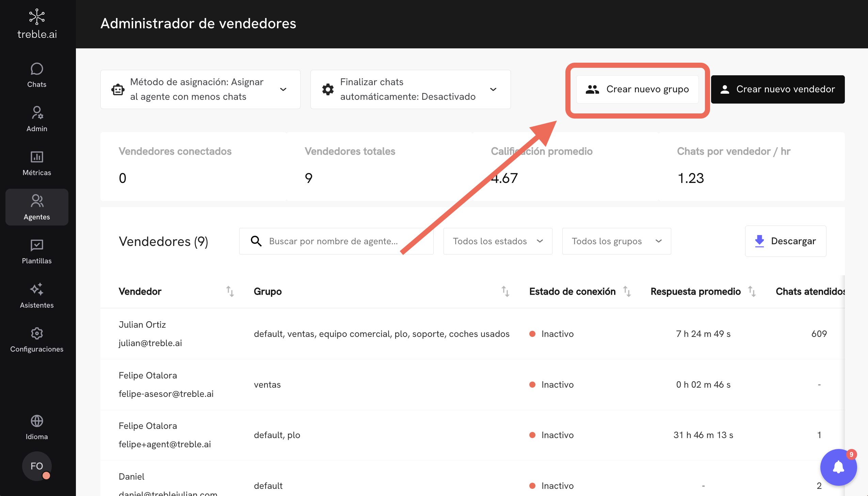This screenshot has width=868, height=496.
Task: Sort table by Vendedor column
Action: [x=230, y=292]
